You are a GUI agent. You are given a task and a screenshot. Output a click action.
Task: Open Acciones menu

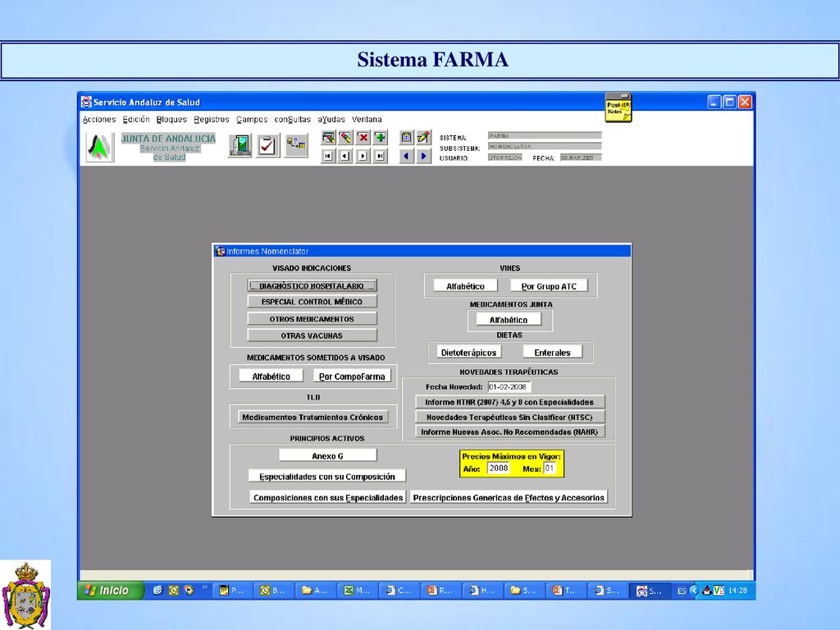pyautogui.click(x=99, y=120)
